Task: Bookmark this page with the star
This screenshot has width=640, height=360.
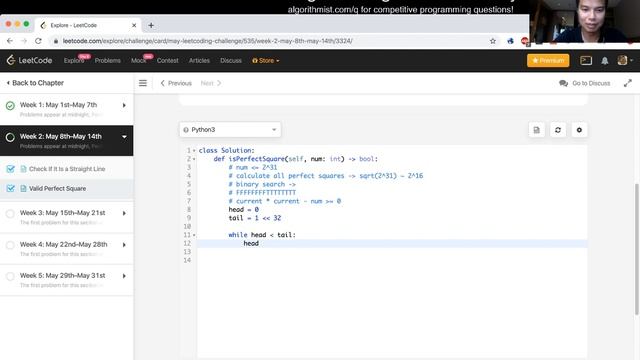Action: (493, 41)
